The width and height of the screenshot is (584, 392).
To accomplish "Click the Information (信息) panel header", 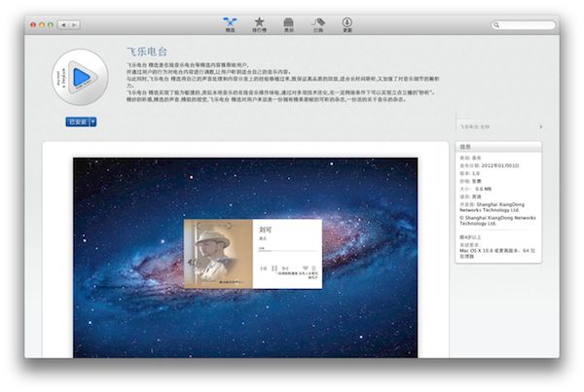I will coord(498,147).
